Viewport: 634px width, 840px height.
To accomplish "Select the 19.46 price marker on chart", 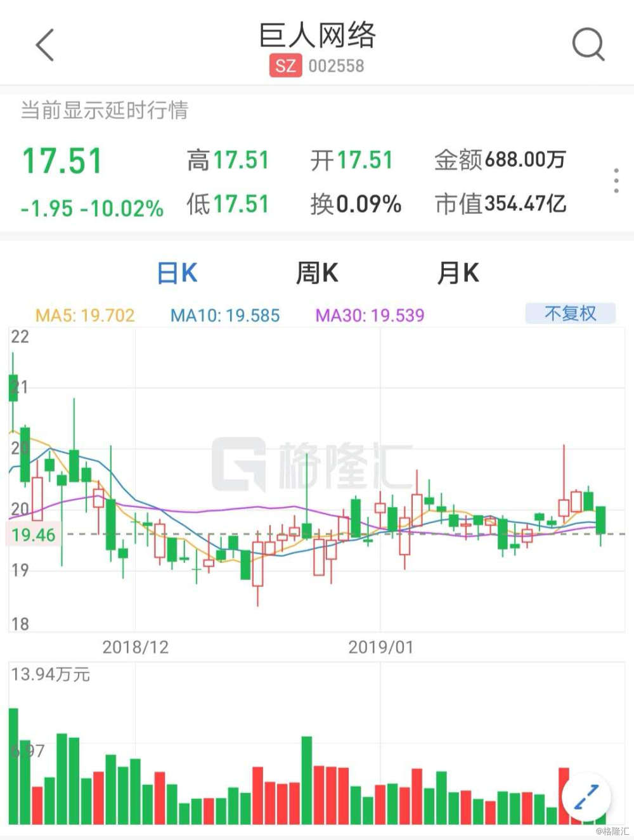I will (34, 534).
